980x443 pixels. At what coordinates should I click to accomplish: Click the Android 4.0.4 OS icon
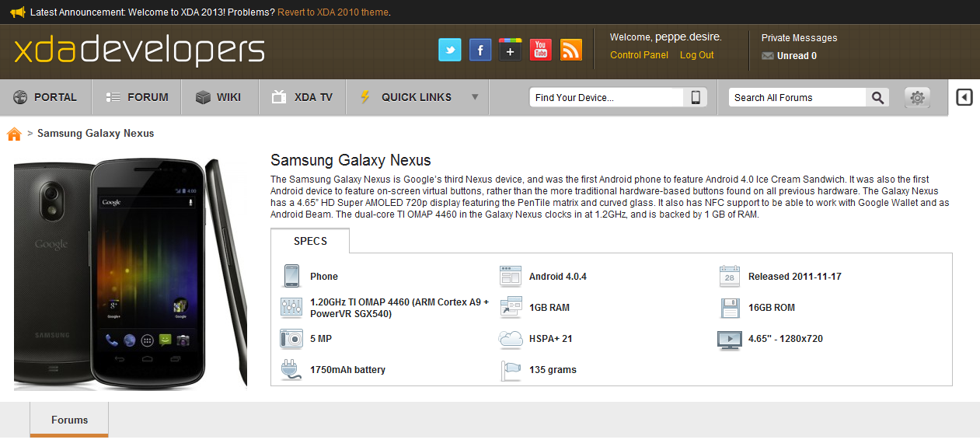[x=510, y=276]
